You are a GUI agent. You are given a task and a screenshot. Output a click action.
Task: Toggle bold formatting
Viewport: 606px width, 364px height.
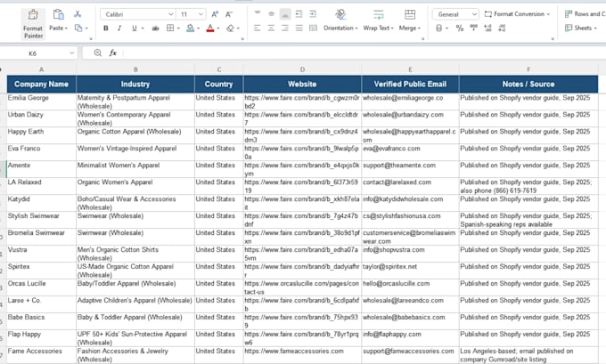(x=106, y=28)
